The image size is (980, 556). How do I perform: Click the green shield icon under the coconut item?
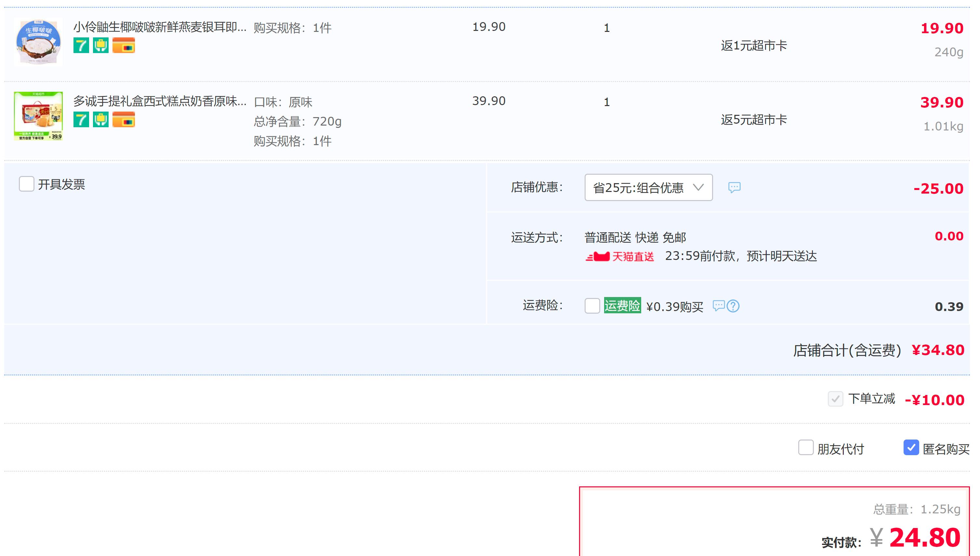click(x=101, y=46)
